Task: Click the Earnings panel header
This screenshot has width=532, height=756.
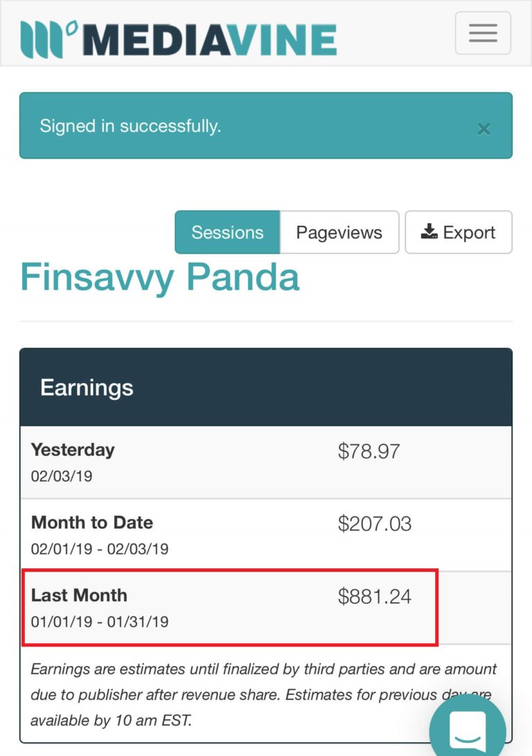Action: [265, 387]
